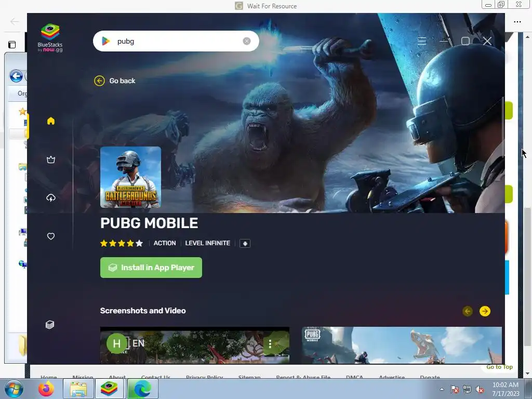Open the second PUBG screenshot thumbnail
Image resolution: width=532 pixels, height=399 pixels.
pyautogui.click(x=402, y=345)
